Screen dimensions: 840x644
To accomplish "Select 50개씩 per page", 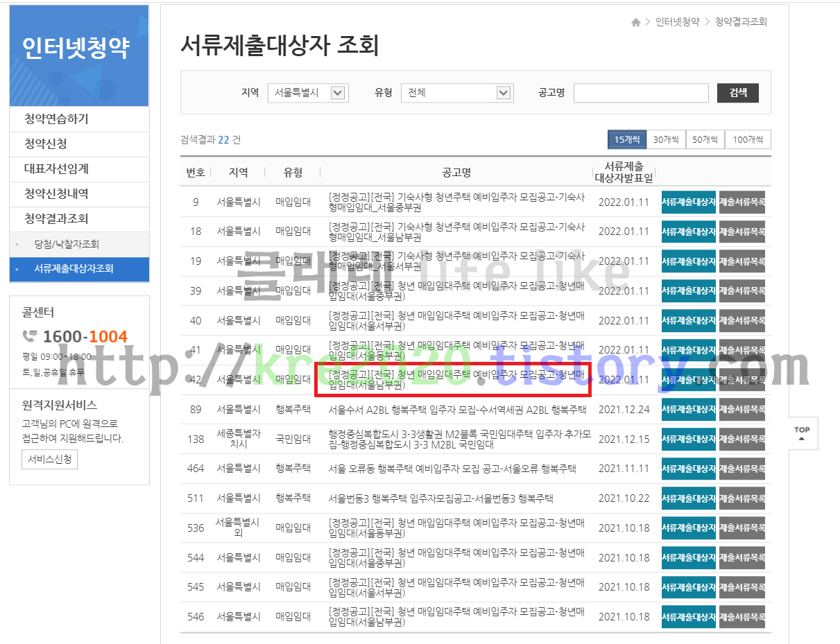I will [x=705, y=140].
